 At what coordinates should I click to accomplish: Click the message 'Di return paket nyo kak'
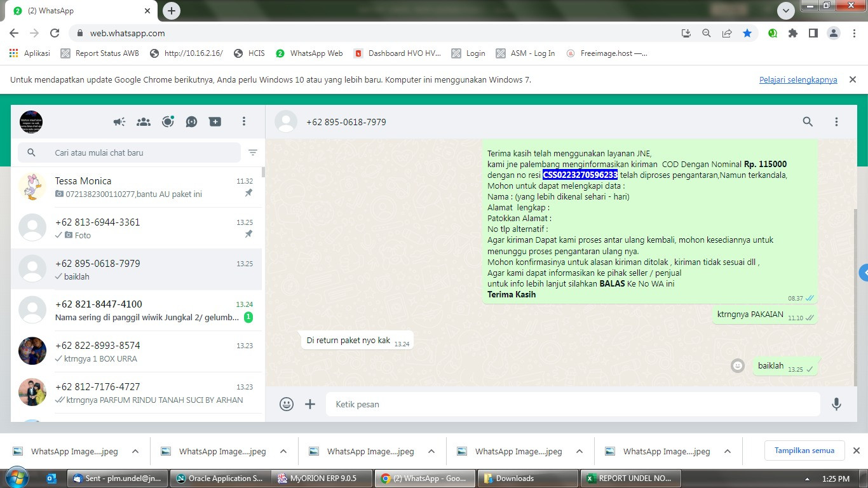pyautogui.click(x=348, y=341)
